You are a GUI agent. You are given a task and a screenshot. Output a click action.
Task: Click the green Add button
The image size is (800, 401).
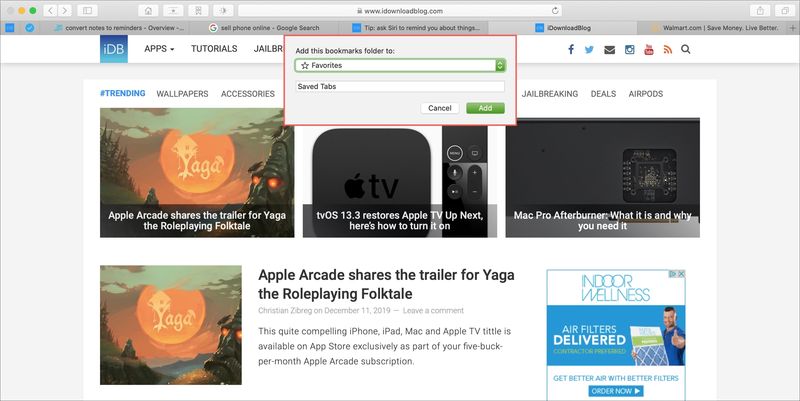[x=485, y=108]
